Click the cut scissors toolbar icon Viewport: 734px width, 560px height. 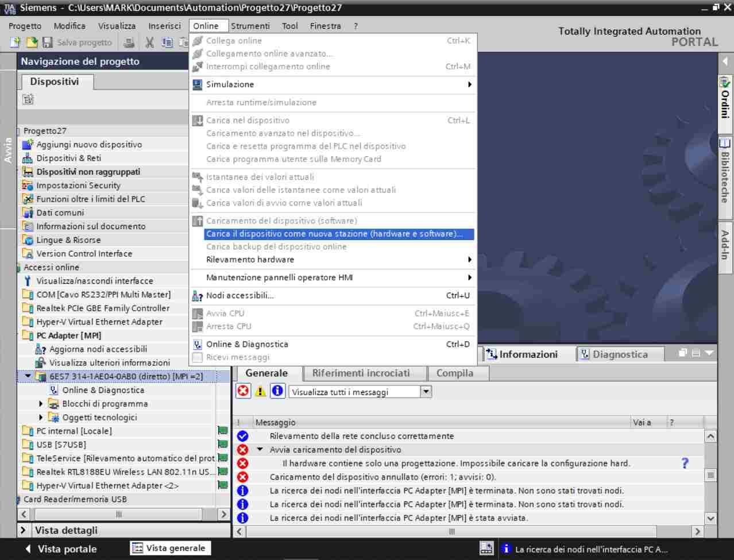[150, 43]
